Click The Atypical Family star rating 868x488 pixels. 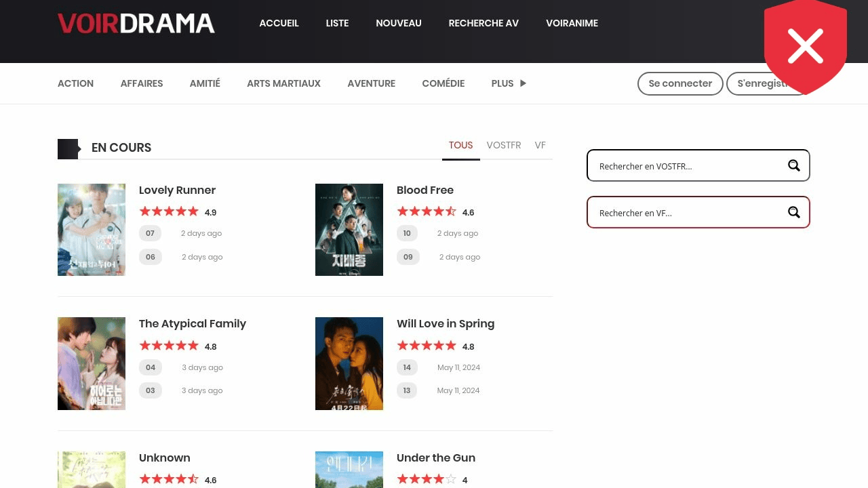(169, 346)
